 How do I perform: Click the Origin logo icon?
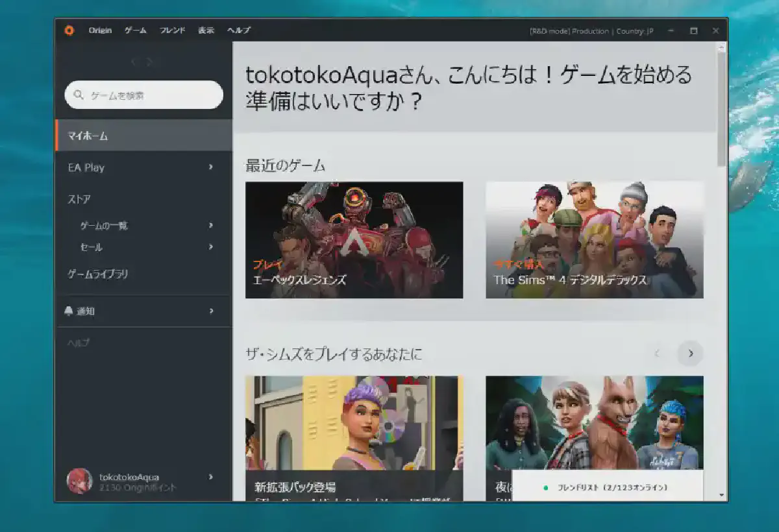click(x=69, y=30)
